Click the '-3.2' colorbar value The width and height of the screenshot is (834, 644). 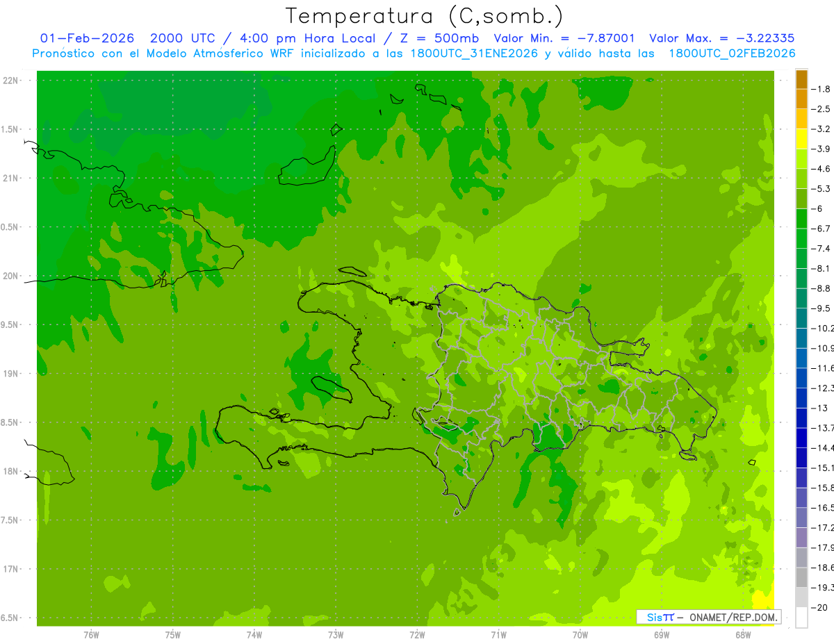pyautogui.click(x=821, y=129)
